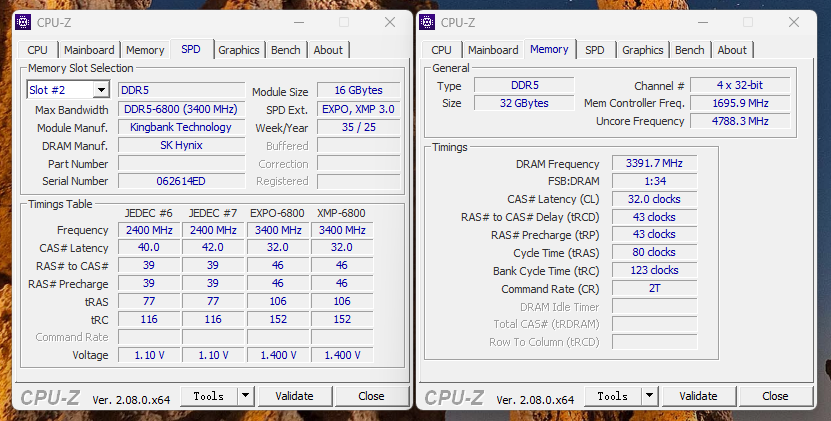
Task: Open the Bench tab in the Memory window
Action: coord(689,50)
